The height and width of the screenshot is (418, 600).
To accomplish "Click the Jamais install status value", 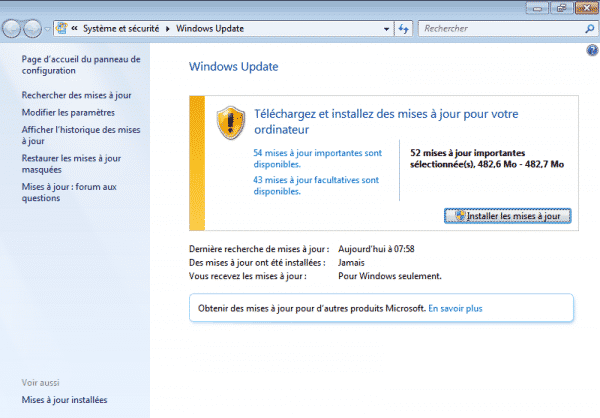I will pyautogui.click(x=351, y=263).
